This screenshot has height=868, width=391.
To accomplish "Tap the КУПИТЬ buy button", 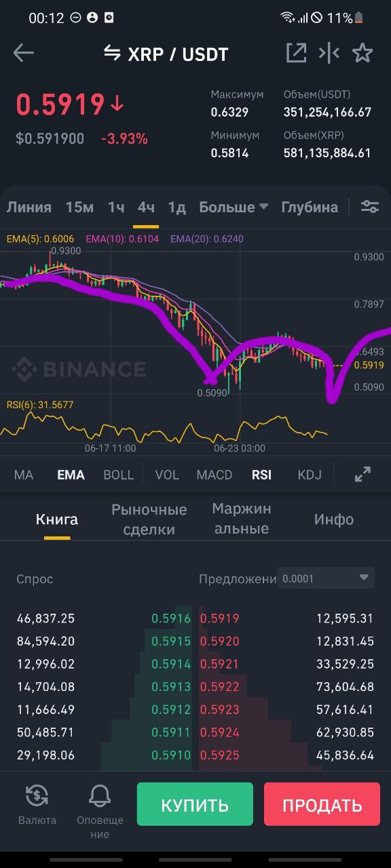I will [195, 804].
